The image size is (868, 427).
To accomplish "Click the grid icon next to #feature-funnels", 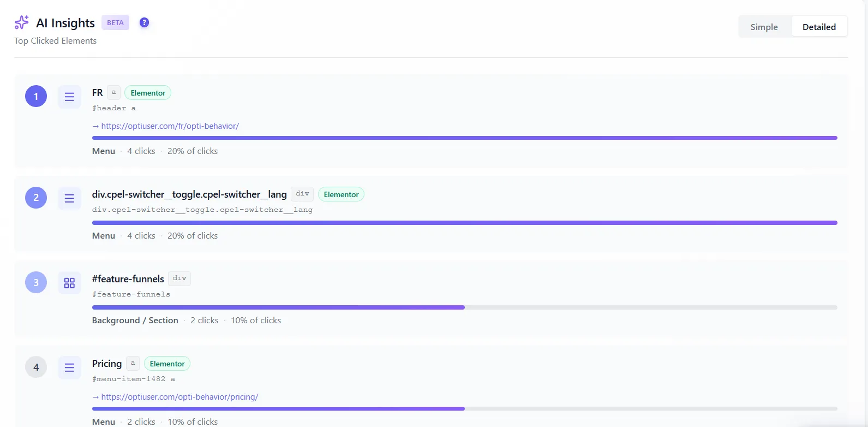I will 69,283.
